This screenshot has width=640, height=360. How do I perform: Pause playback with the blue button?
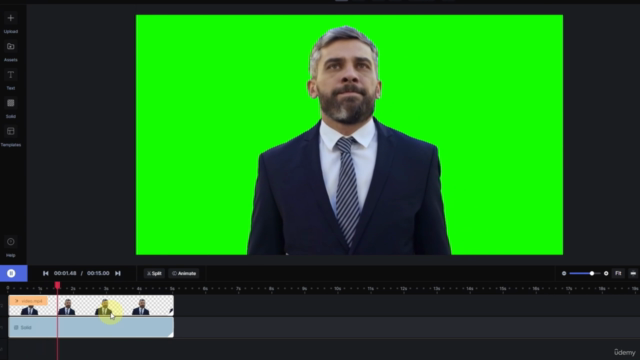[x=13, y=273]
